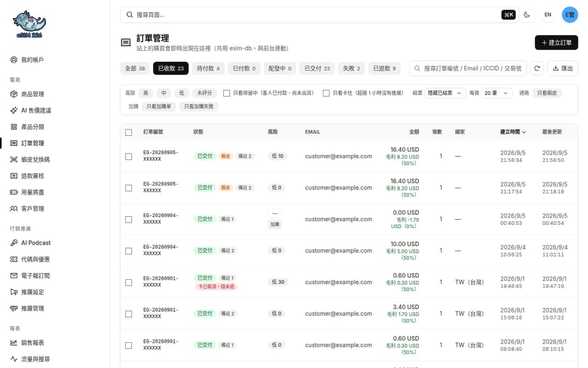Switch to 已交付 23 tab
Screen dimensions: 588x368
click(317, 69)
